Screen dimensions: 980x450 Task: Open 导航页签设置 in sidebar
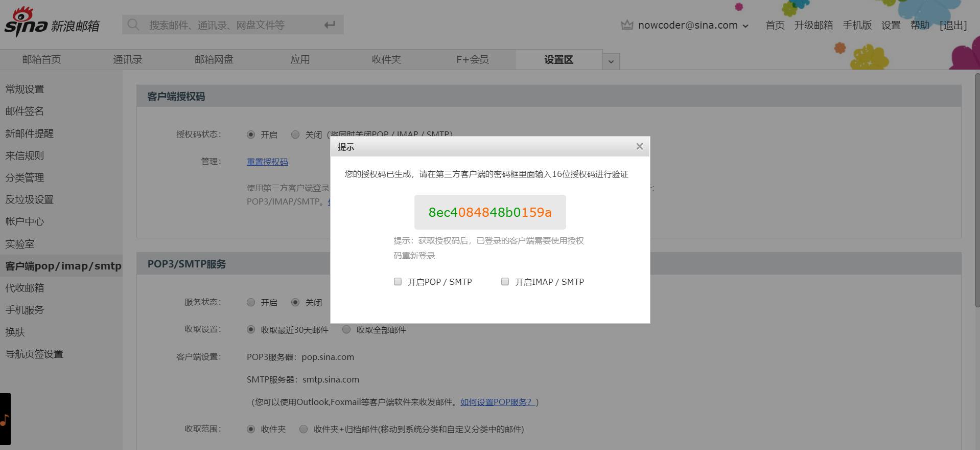(34, 354)
